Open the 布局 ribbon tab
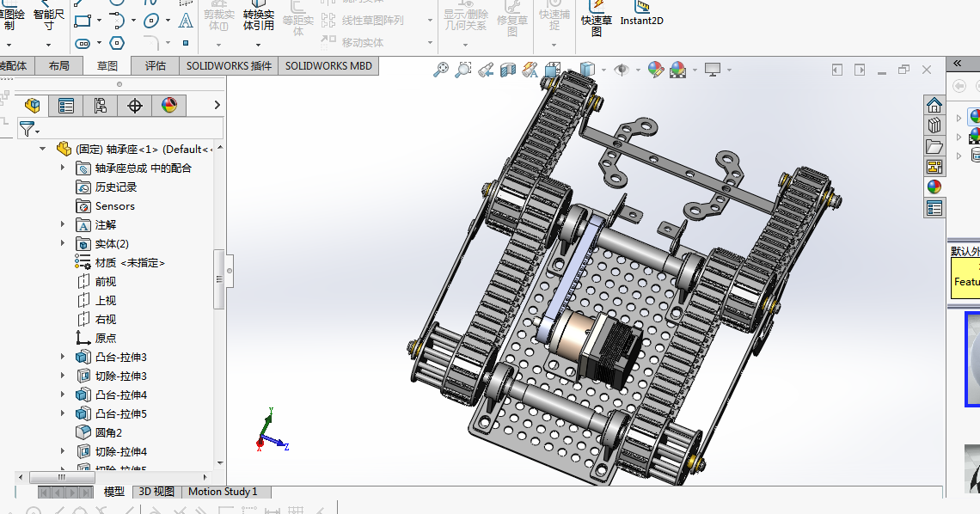This screenshot has width=980, height=514. pyautogui.click(x=58, y=65)
